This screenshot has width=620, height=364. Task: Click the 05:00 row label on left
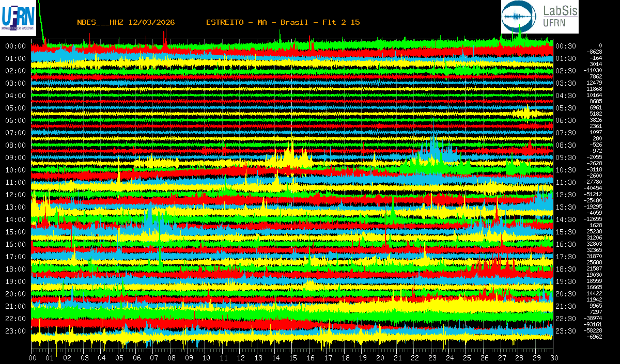pos(16,108)
